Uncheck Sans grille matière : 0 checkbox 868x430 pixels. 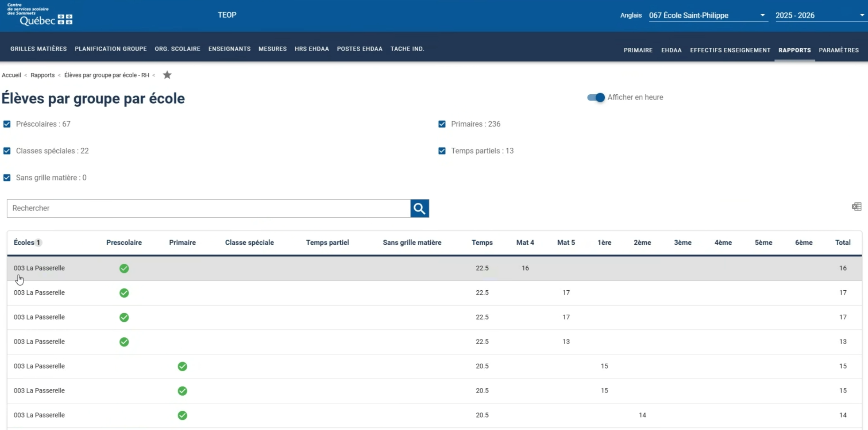[x=7, y=178]
